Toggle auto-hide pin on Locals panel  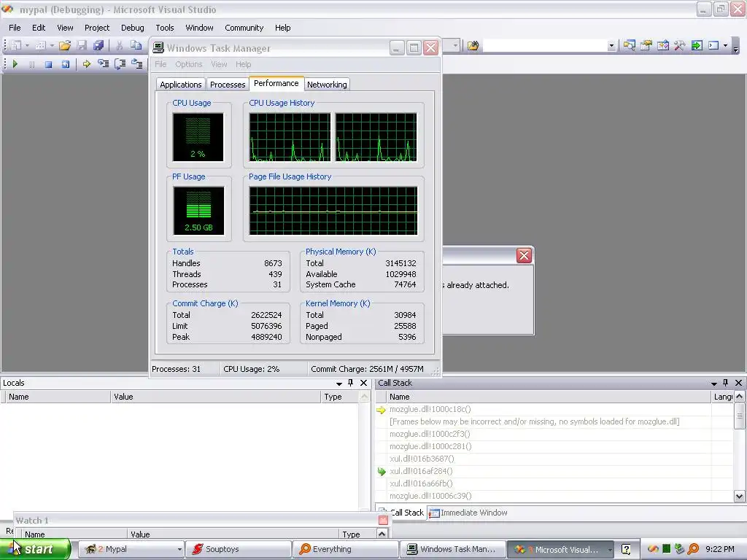351,383
